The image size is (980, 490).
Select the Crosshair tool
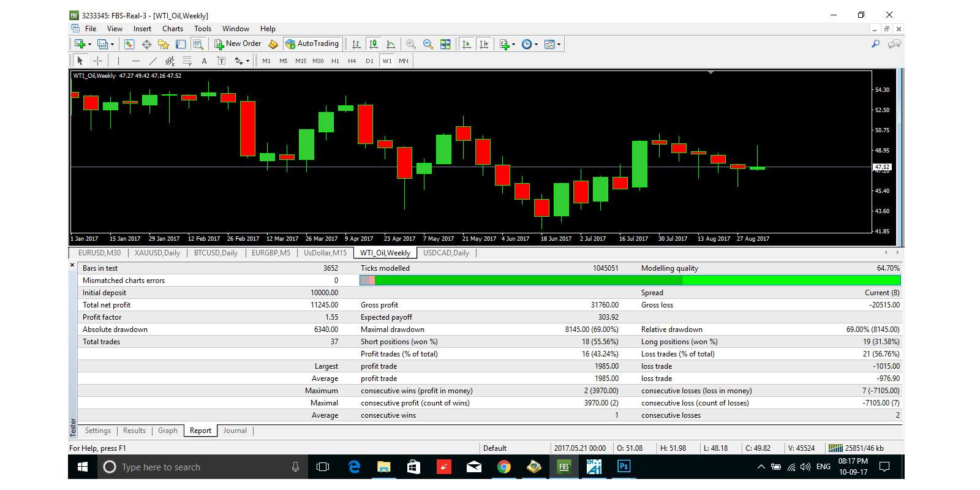click(97, 61)
